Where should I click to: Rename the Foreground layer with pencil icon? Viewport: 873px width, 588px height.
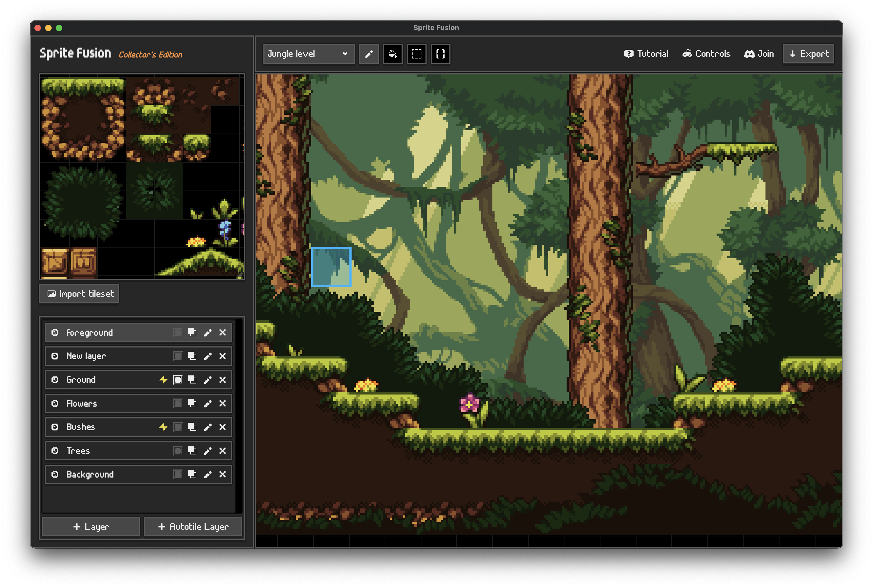tap(207, 333)
